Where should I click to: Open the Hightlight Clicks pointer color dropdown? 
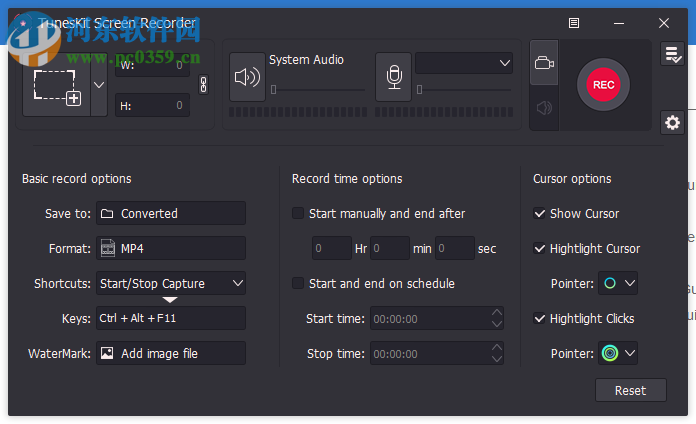(x=618, y=353)
